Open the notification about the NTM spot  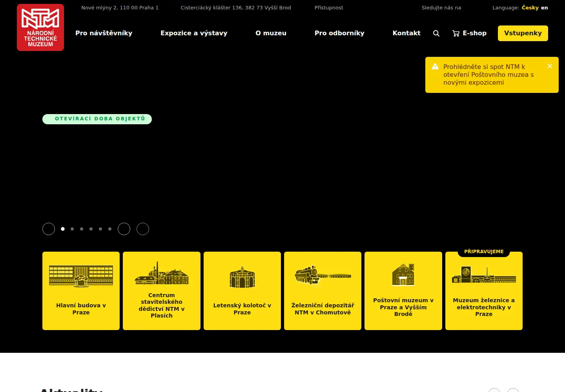click(x=488, y=74)
